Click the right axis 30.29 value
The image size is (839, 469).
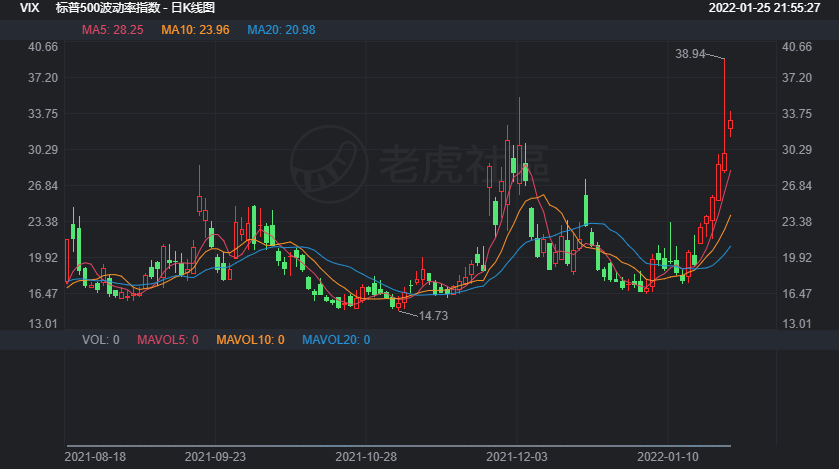click(x=797, y=150)
